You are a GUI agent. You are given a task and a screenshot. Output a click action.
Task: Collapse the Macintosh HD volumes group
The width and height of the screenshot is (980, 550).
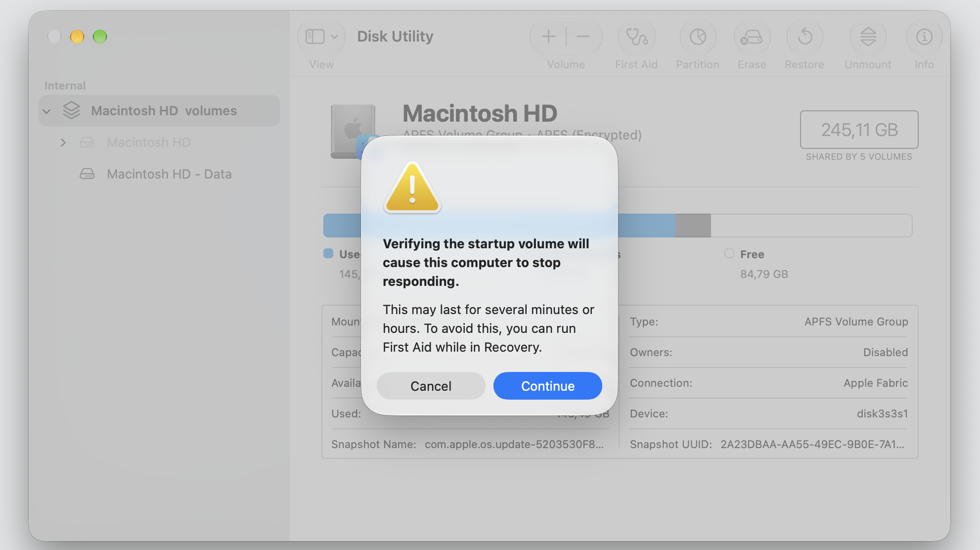47,111
